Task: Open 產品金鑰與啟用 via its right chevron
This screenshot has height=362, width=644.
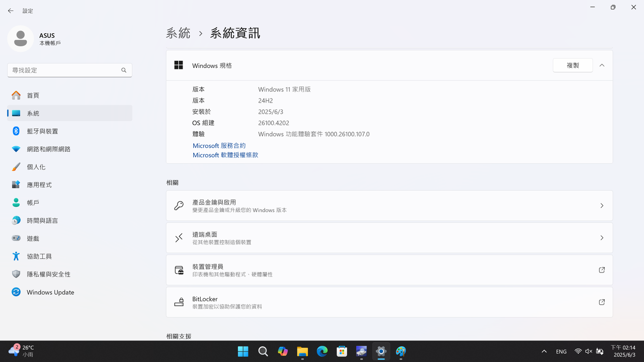Action: pos(602,206)
